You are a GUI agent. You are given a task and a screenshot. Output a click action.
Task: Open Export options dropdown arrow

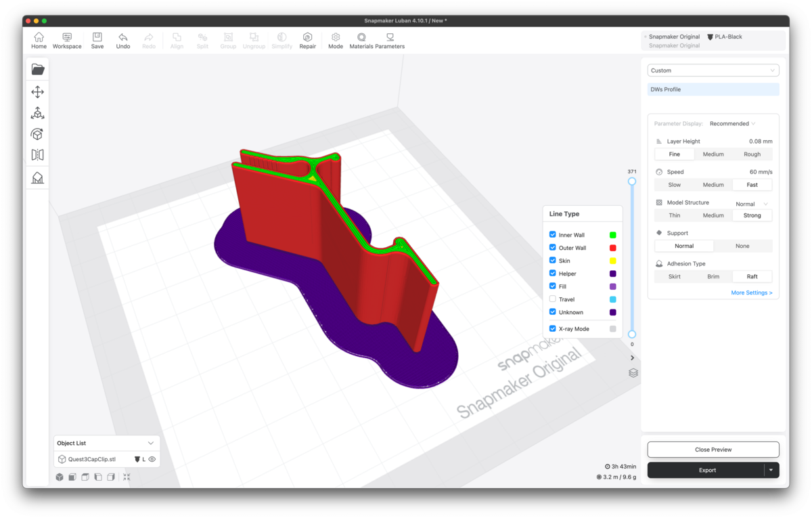[x=771, y=470]
